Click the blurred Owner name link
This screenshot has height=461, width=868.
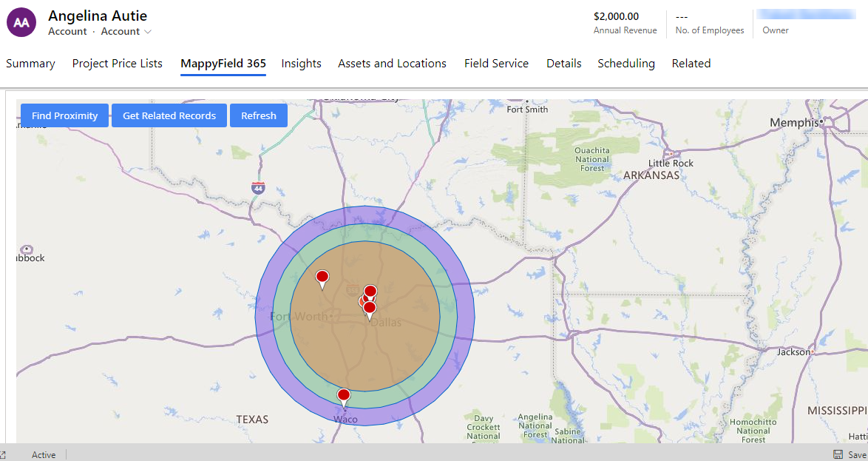[x=806, y=16]
